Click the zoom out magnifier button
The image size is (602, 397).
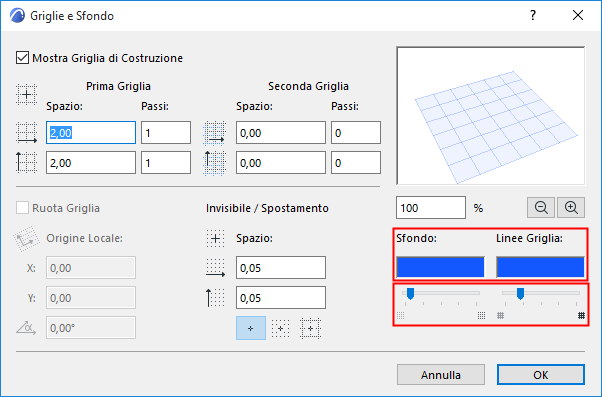coord(541,208)
